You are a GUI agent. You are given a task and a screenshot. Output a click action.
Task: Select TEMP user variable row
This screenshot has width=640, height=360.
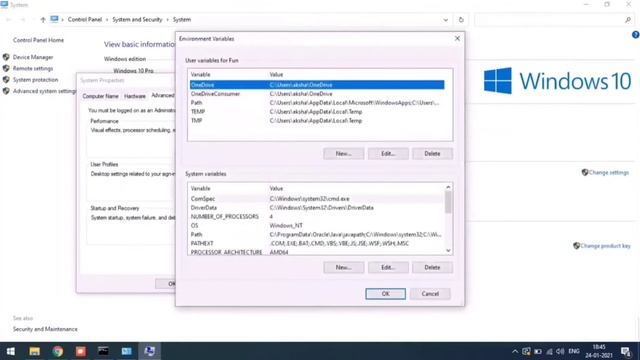(x=317, y=112)
